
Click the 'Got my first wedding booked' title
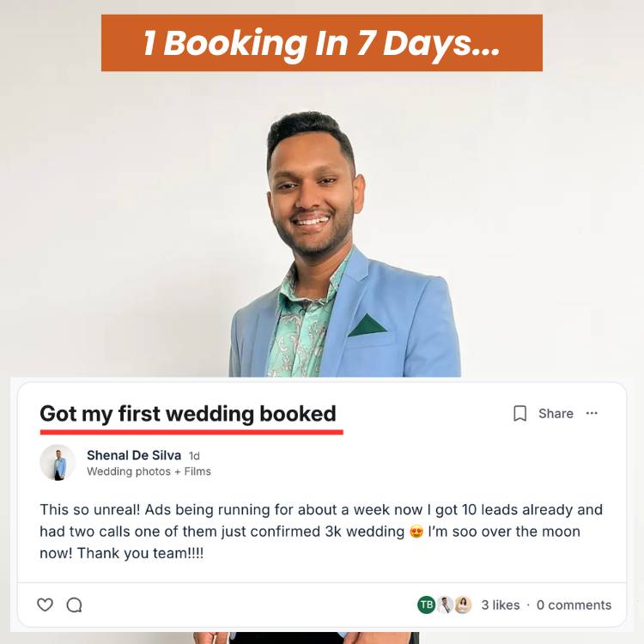pos(188,414)
